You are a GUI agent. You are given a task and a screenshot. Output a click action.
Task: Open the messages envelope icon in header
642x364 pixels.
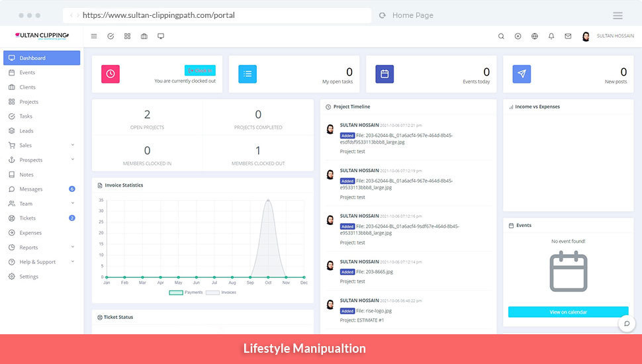[568, 36]
